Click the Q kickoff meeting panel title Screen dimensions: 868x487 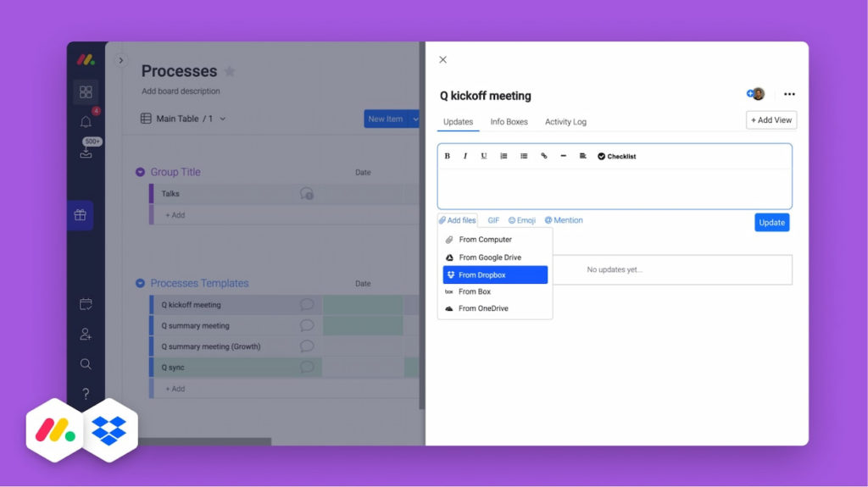486,96
